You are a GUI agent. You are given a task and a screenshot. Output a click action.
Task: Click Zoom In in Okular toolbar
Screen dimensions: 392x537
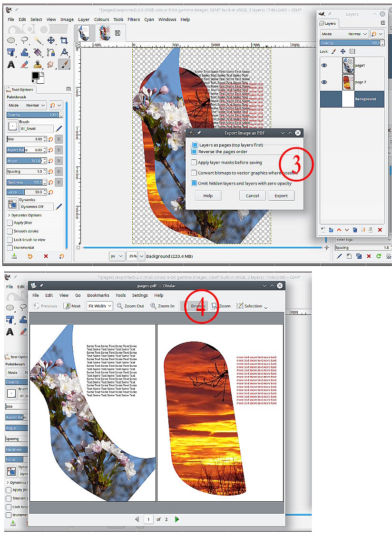pos(162,306)
